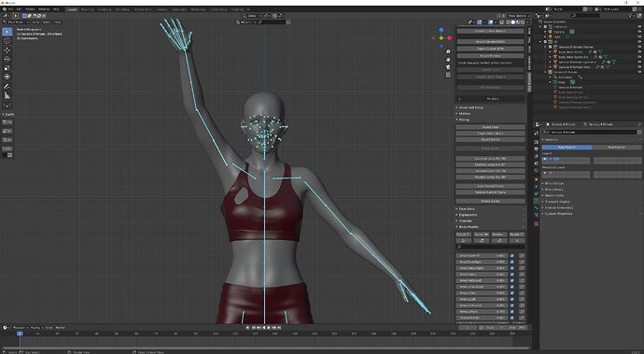Open the Bone properties tab
This screenshot has height=354, width=644.
[x=536, y=208]
